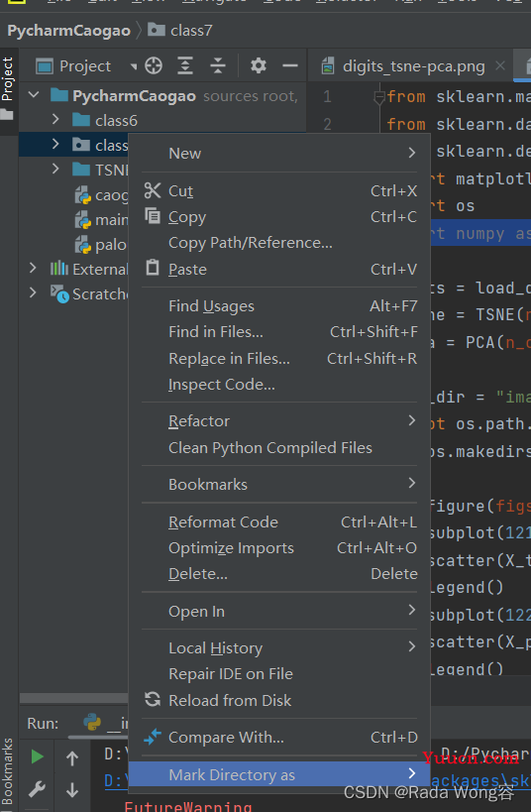Click the down arrow in Run panel
531x812 pixels.
(x=72, y=790)
